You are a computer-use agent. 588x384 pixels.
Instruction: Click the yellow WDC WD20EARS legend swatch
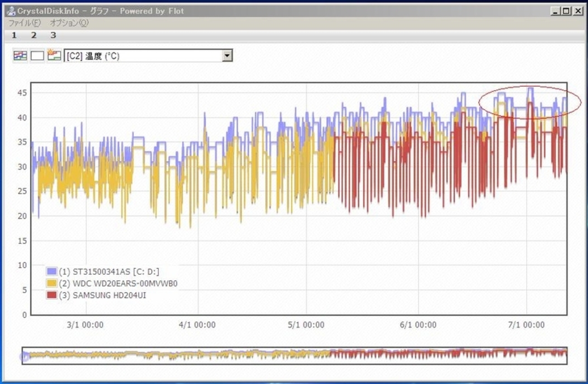tap(52, 283)
